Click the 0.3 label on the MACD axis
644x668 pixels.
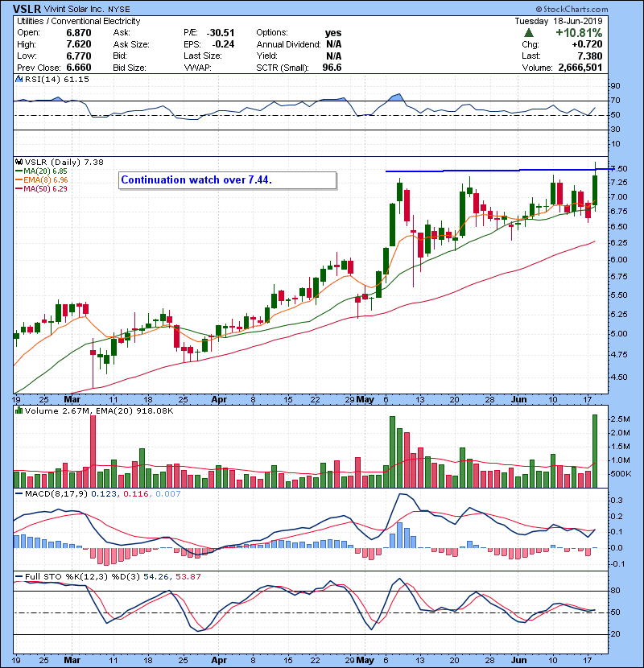click(x=617, y=500)
